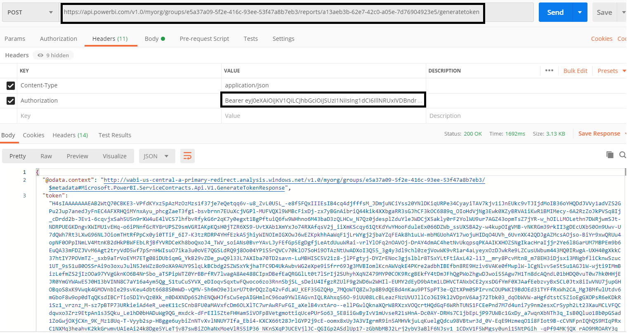Show the 9 hidden headers eye icon
This screenshot has width=644, height=333.
[40, 55]
